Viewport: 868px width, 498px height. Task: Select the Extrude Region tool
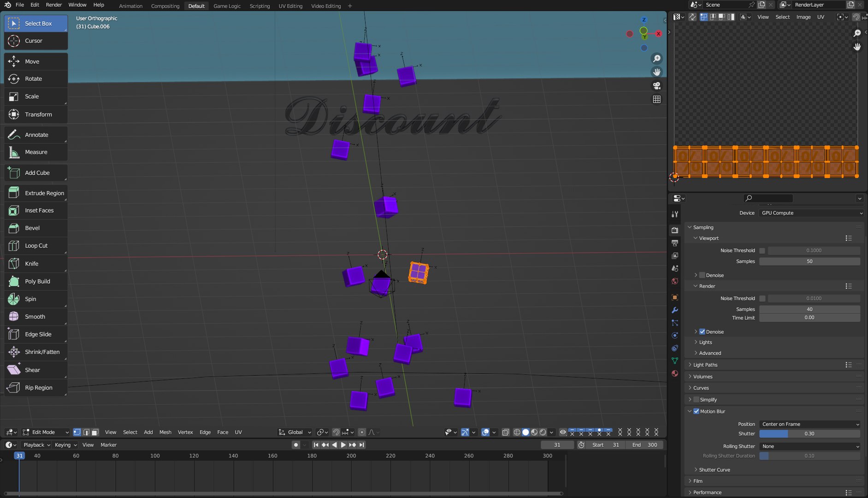pos(36,193)
